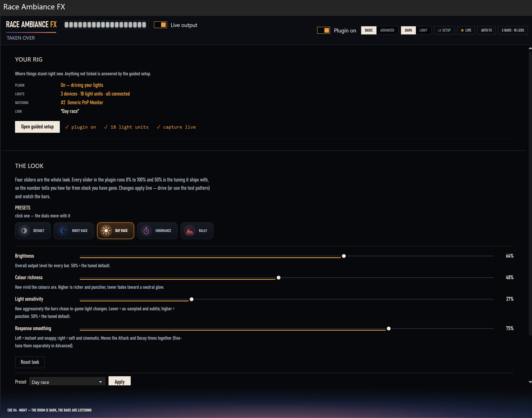Screen dimensions: 532x418
Task: Click the Brightness slider handle
Action: 344,256
